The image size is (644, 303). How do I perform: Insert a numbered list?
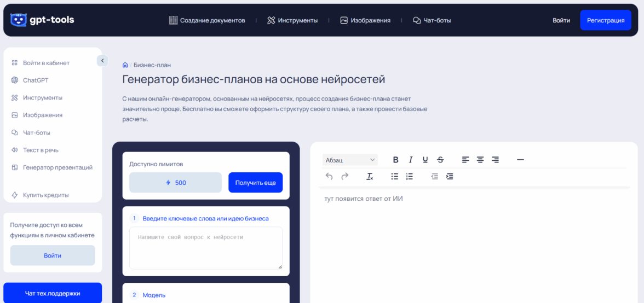click(x=410, y=176)
